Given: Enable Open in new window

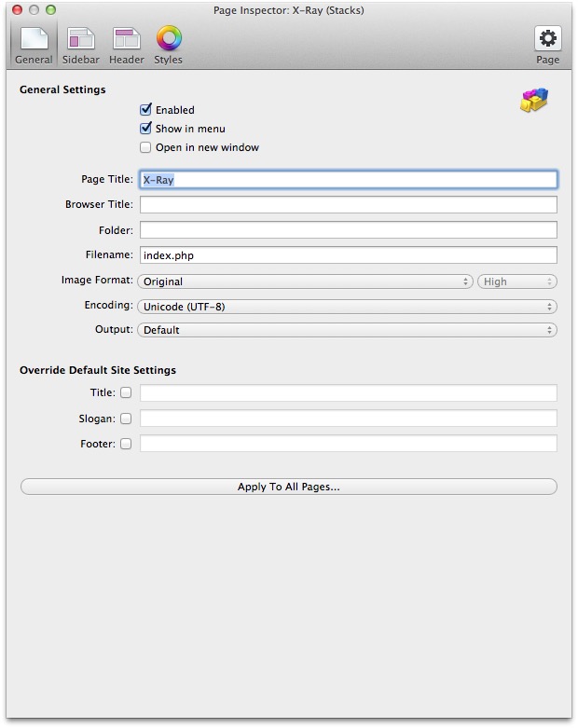Looking at the screenshot, I should tap(145, 147).
